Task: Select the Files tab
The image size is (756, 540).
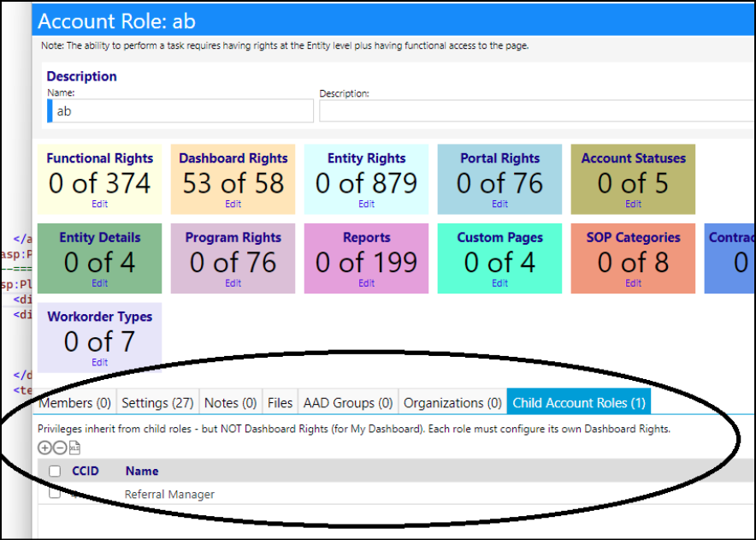Action: click(281, 402)
